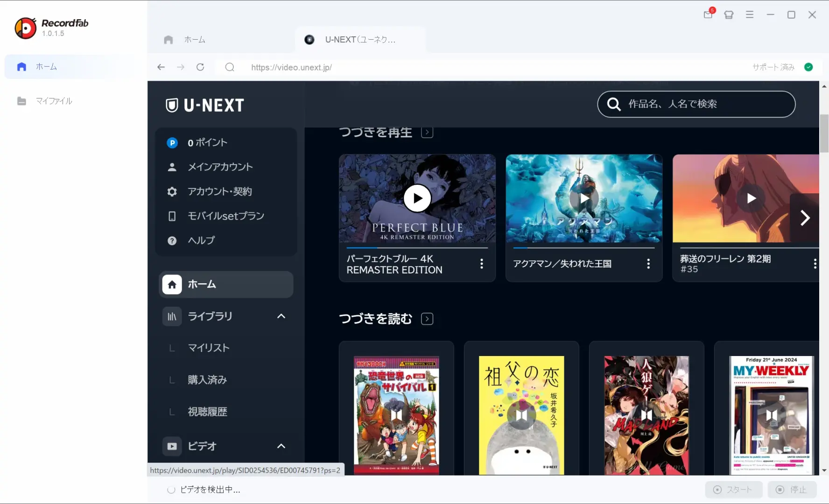This screenshot has height=504, width=829.
Task: Click the green supported checkmark icon
Action: click(808, 67)
